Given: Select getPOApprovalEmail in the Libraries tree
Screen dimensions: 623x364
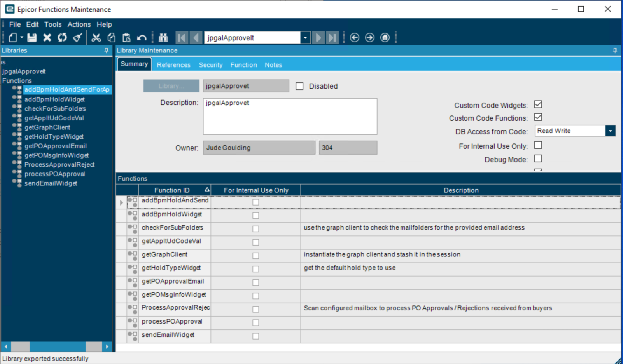Looking at the screenshot, I should [x=56, y=146].
